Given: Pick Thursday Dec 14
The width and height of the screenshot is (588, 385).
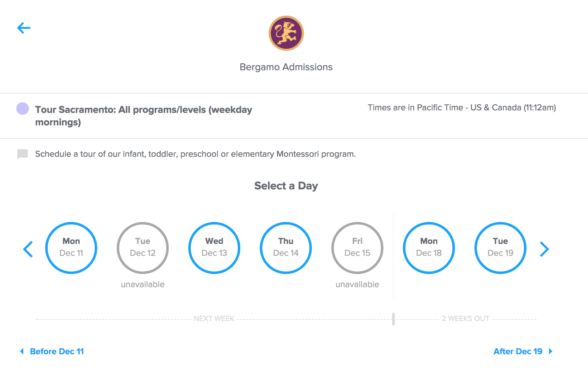Looking at the screenshot, I should coord(286,248).
